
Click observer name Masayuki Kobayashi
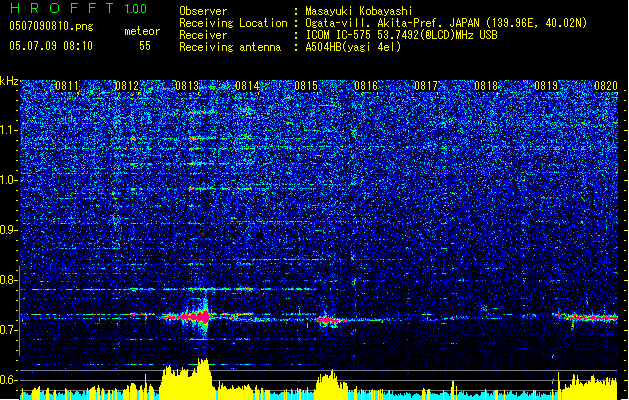pos(359,11)
